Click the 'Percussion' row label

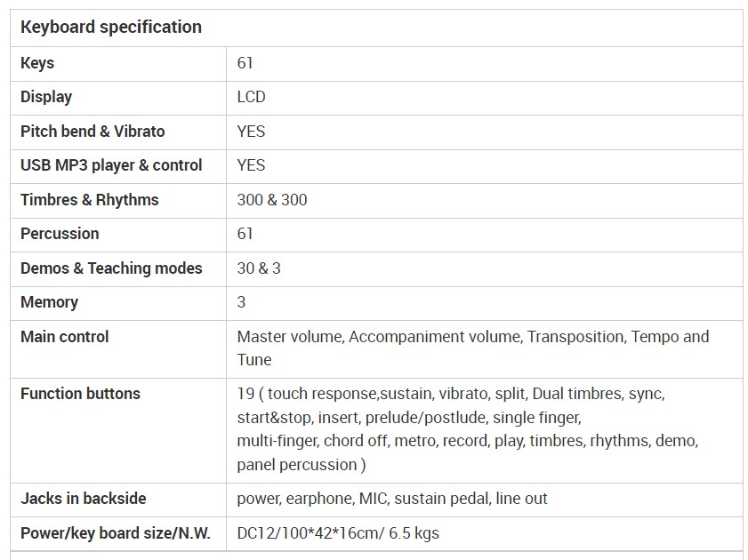pos(60,234)
